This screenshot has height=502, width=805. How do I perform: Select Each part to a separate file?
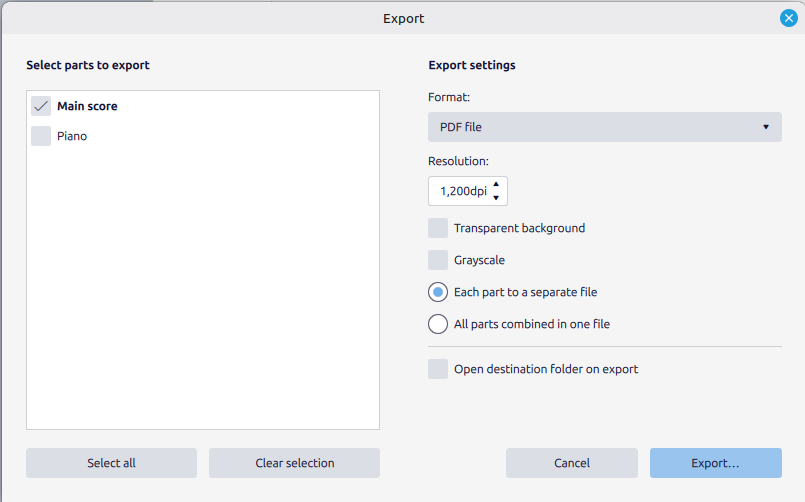tap(438, 292)
